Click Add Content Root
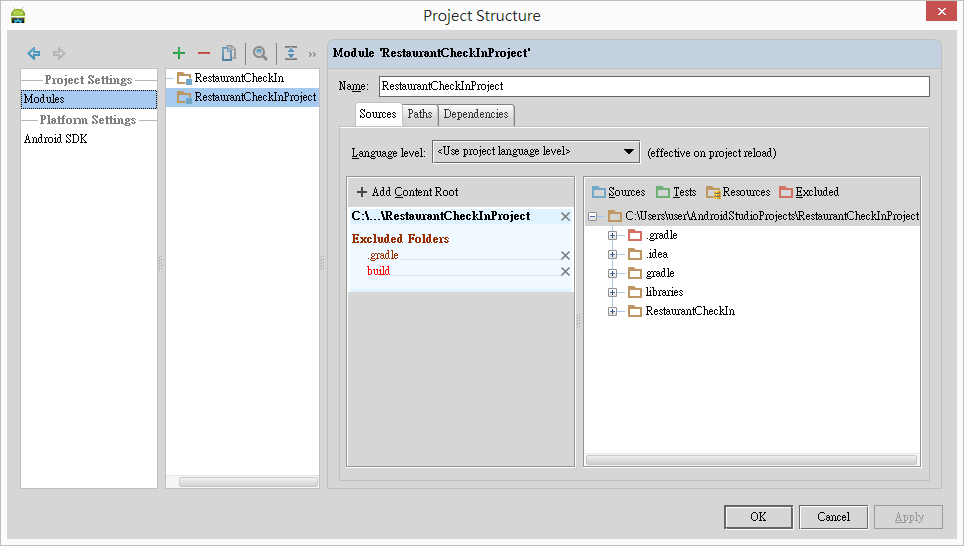The height and width of the screenshot is (546, 964). coord(407,192)
